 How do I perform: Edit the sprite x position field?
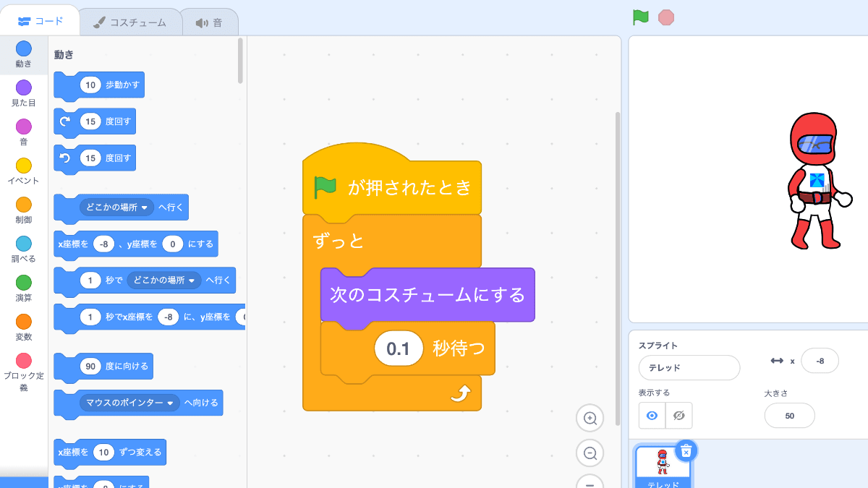(x=820, y=360)
